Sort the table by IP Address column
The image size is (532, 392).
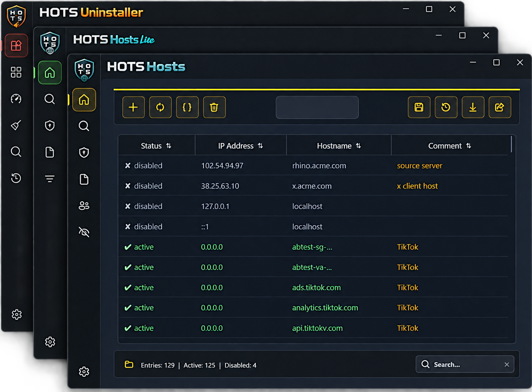click(x=240, y=146)
